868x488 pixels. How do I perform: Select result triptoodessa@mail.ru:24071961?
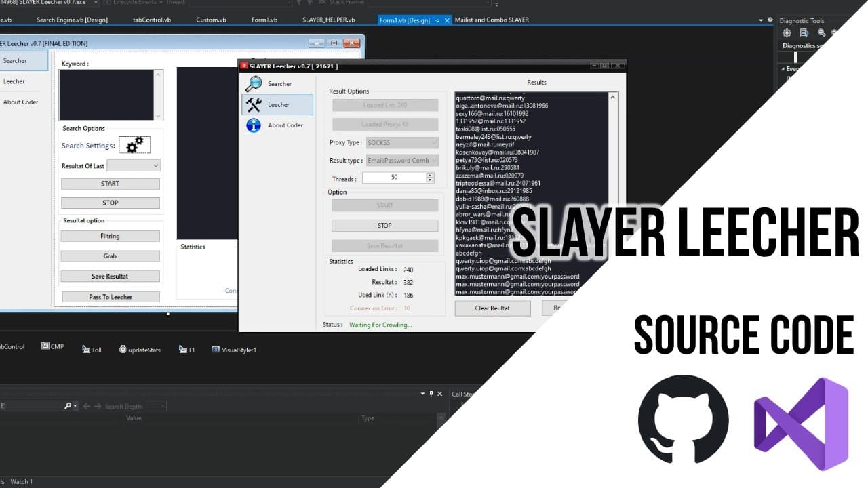[498, 184]
